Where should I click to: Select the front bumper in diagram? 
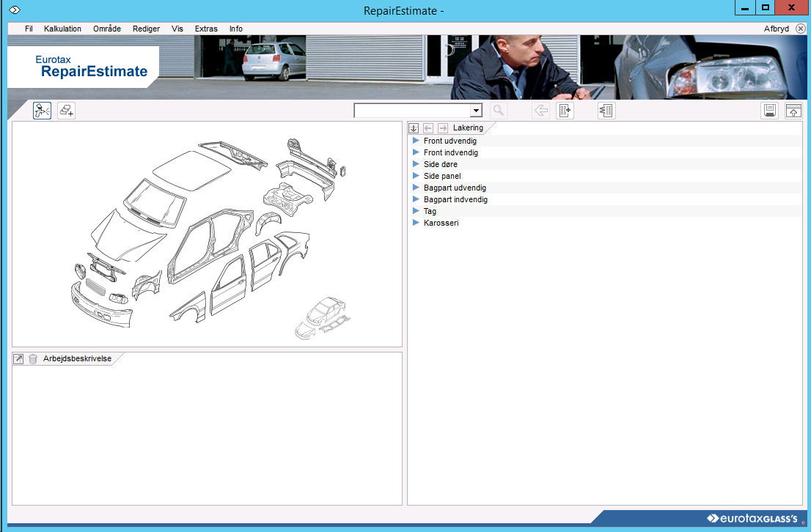click(x=101, y=307)
